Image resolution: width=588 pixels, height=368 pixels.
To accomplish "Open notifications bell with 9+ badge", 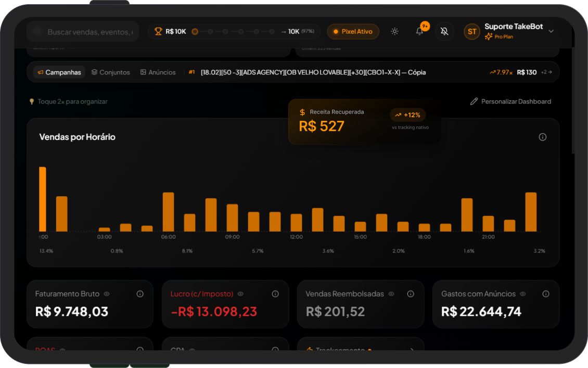I will (x=419, y=31).
